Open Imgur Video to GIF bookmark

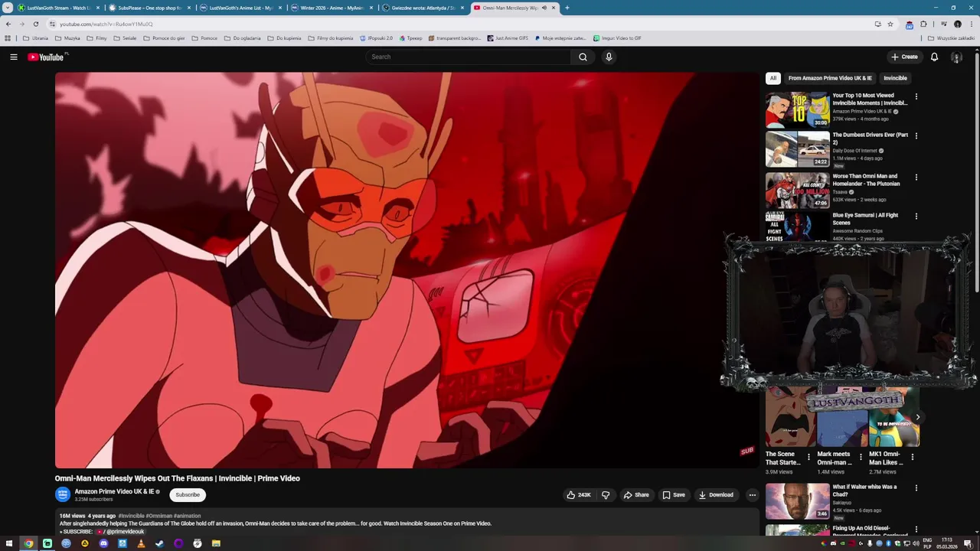click(617, 37)
